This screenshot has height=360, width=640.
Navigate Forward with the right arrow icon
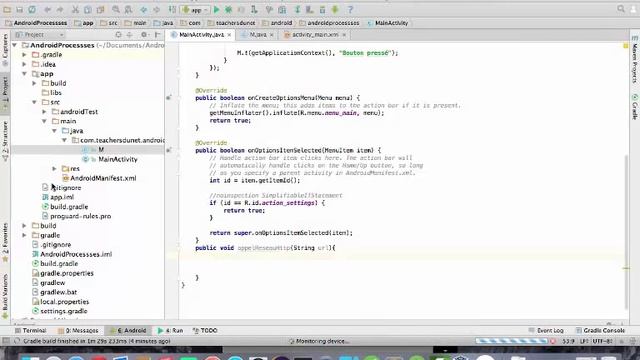[156, 9]
